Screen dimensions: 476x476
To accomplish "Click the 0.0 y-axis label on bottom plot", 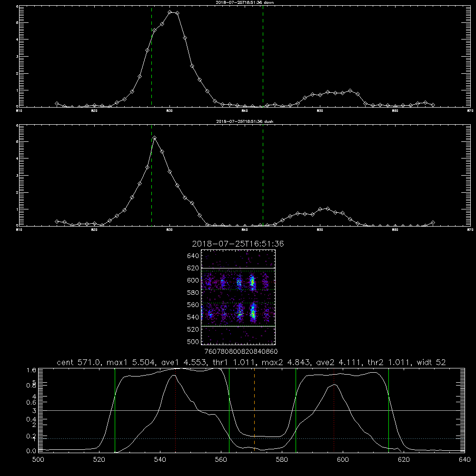I will click(x=31, y=451).
